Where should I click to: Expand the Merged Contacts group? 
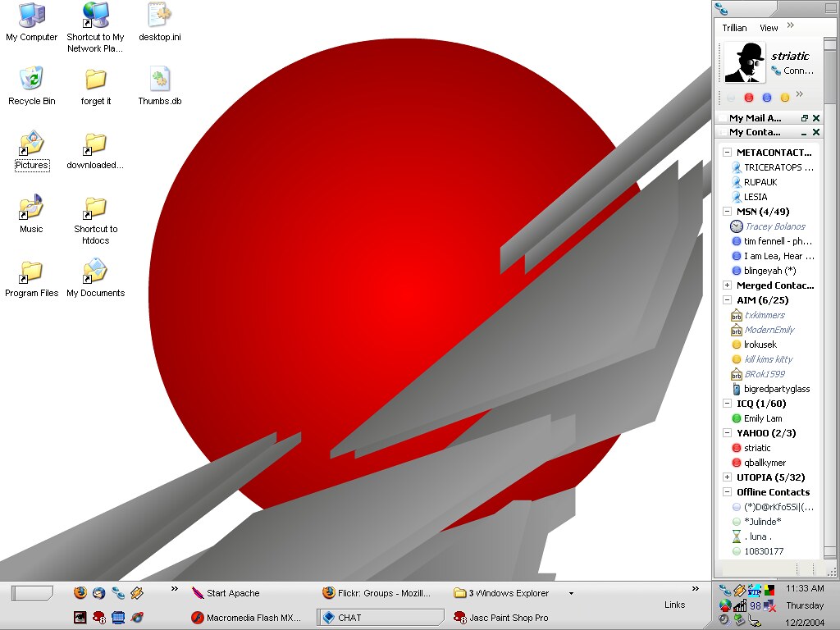[x=727, y=285]
